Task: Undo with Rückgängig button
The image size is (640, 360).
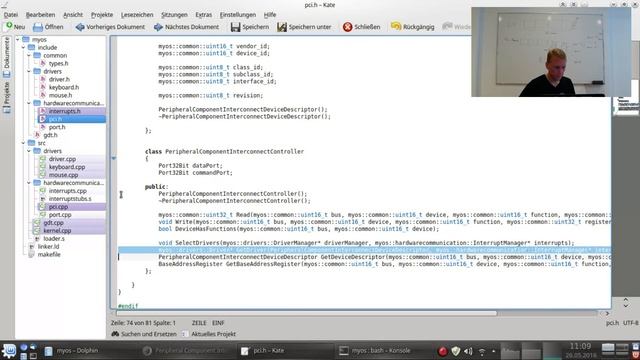Action: click(x=412, y=27)
